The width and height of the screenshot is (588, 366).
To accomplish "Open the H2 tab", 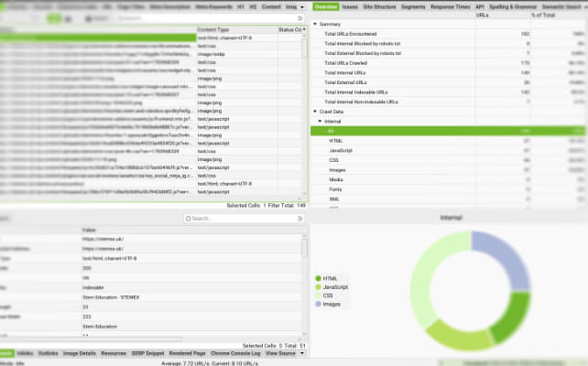I will coord(253,6).
